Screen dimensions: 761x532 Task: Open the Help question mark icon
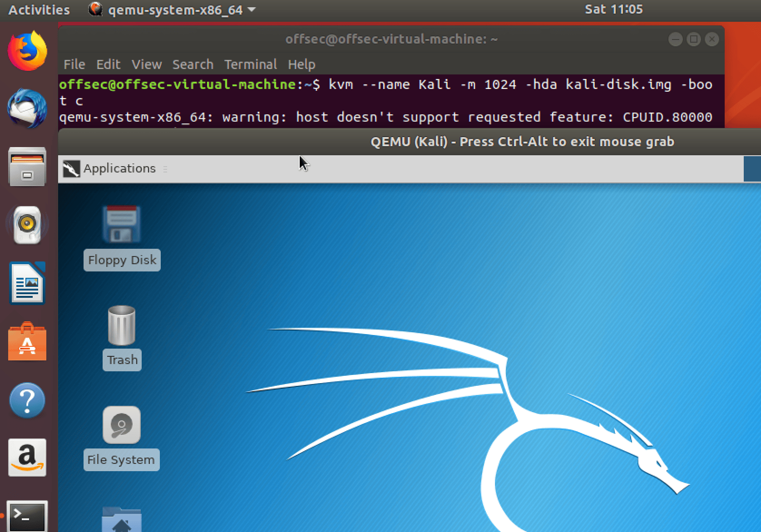pyautogui.click(x=27, y=400)
